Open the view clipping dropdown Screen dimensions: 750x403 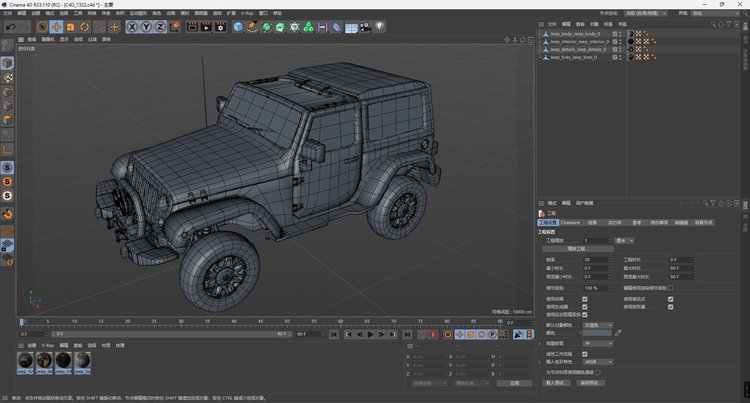[598, 344]
